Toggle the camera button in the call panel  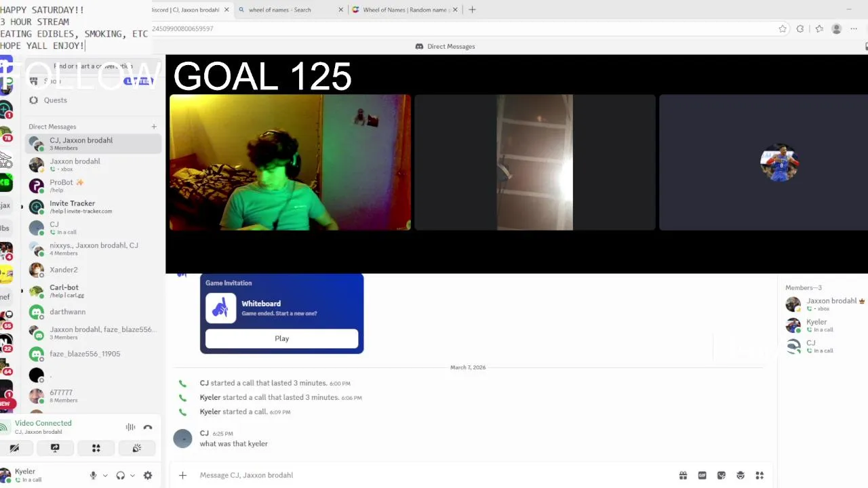pyautogui.click(x=14, y=448)
